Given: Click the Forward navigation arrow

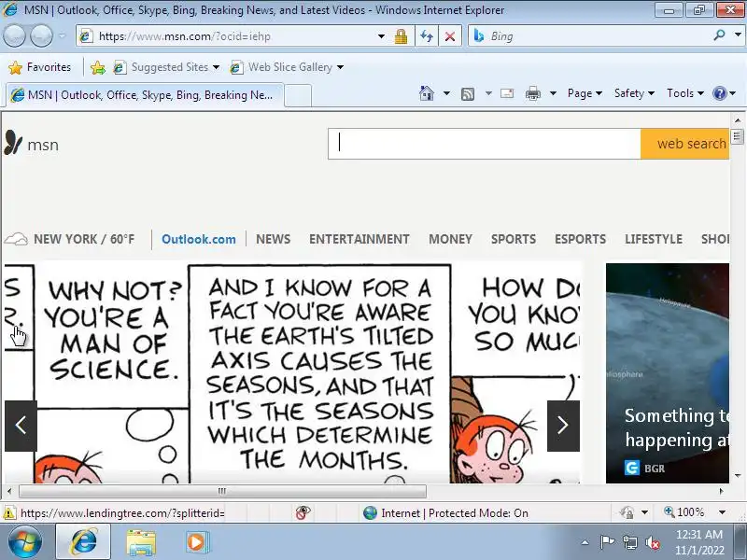Looking at the screenshot, I should coord(41,35).
